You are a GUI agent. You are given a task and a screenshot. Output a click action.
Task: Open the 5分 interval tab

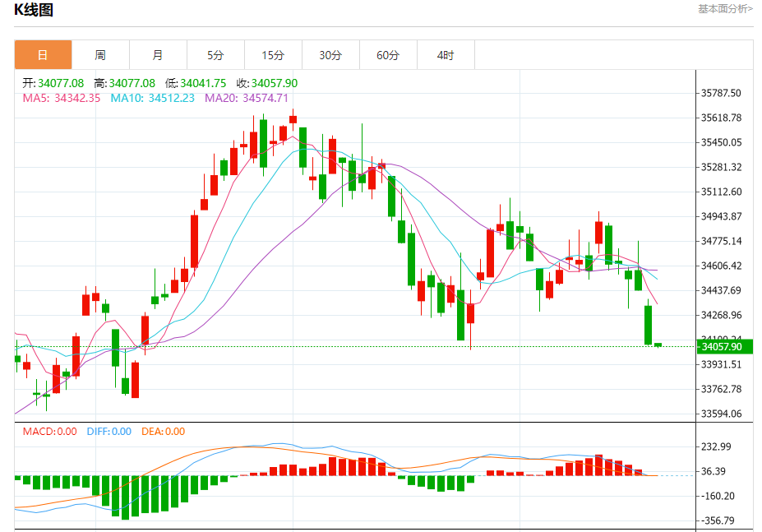point(215,55)
